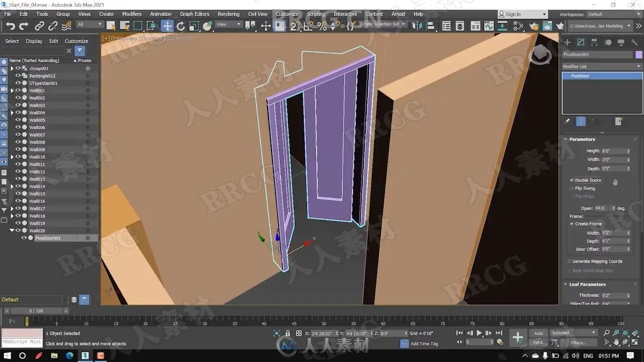
Task: Open Scene Explorer Display menu
Action: (x=34, y=41)
